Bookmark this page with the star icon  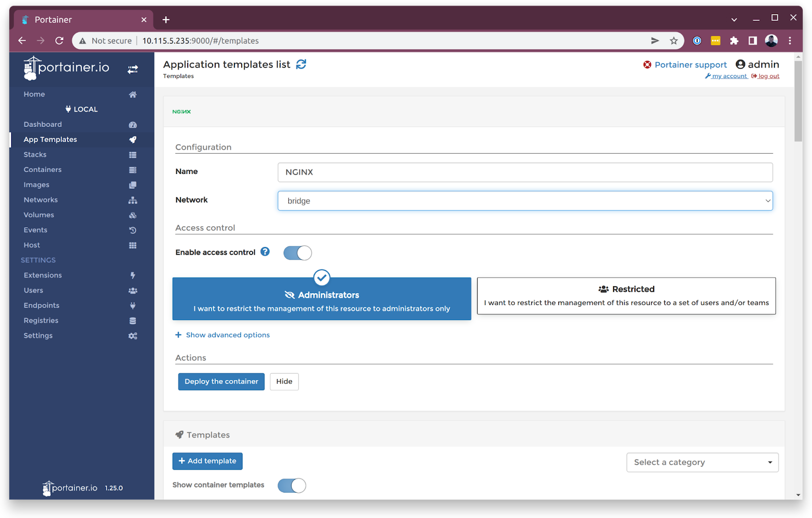tap(673, 41)
